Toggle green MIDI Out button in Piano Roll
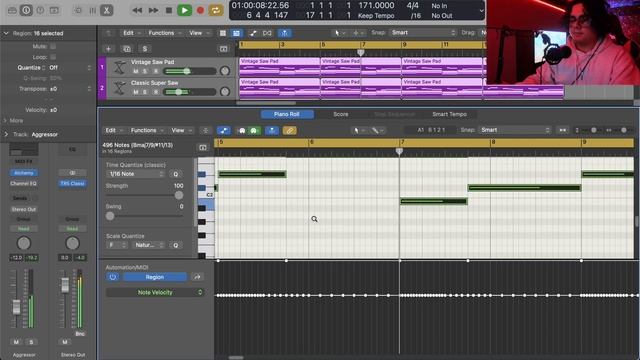This screenshot has height=360, width=640. pyautogui.click(x=254, y=131)
